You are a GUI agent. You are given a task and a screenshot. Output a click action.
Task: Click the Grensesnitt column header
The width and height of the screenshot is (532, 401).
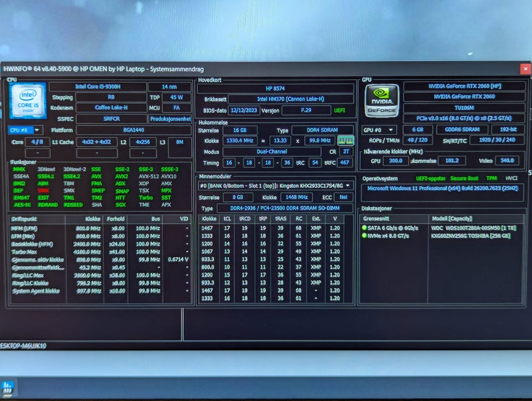coord(393,219)
